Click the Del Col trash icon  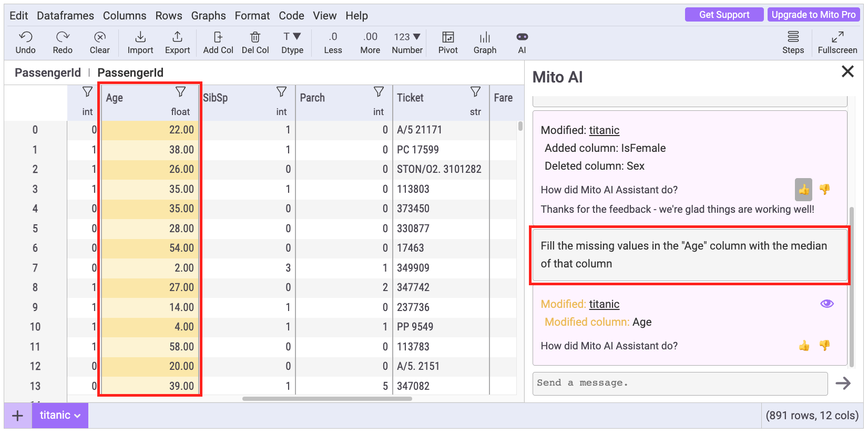click(255, 37)
